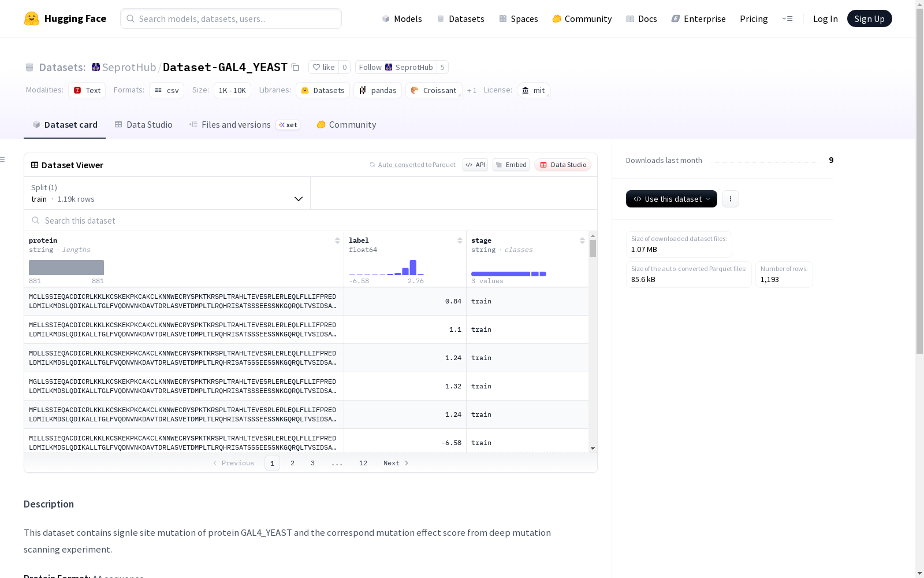
Task: Open the dataset Community tab
Action: coord(346,125)
